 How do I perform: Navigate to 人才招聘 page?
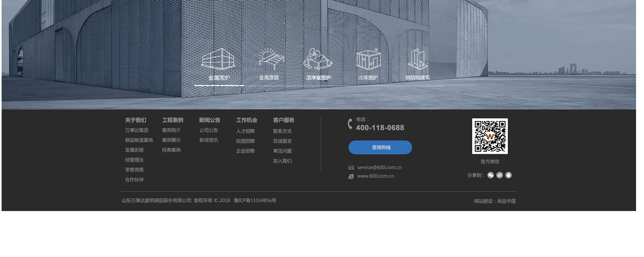coord(245,131)
